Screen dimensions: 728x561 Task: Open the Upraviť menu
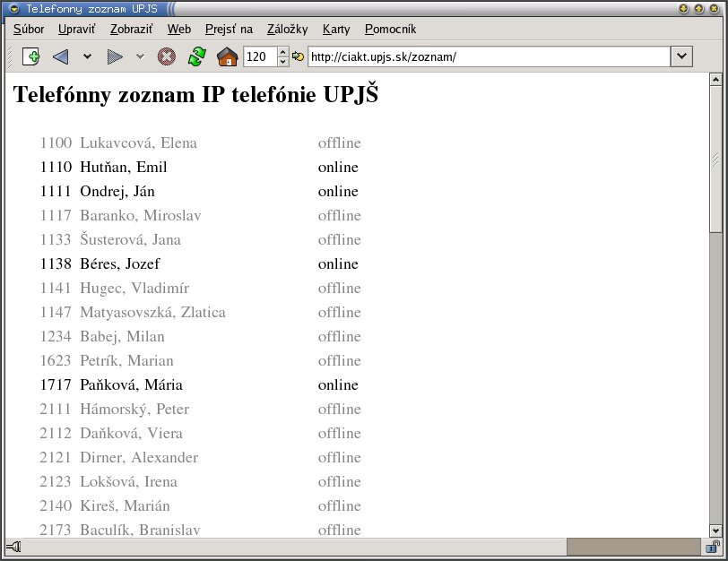click(76, 30)
